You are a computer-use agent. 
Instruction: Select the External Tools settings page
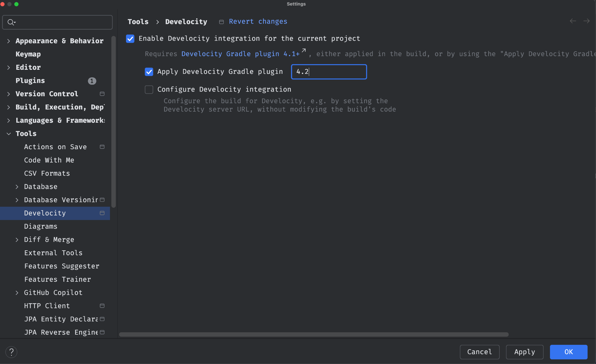coord(53,253)
